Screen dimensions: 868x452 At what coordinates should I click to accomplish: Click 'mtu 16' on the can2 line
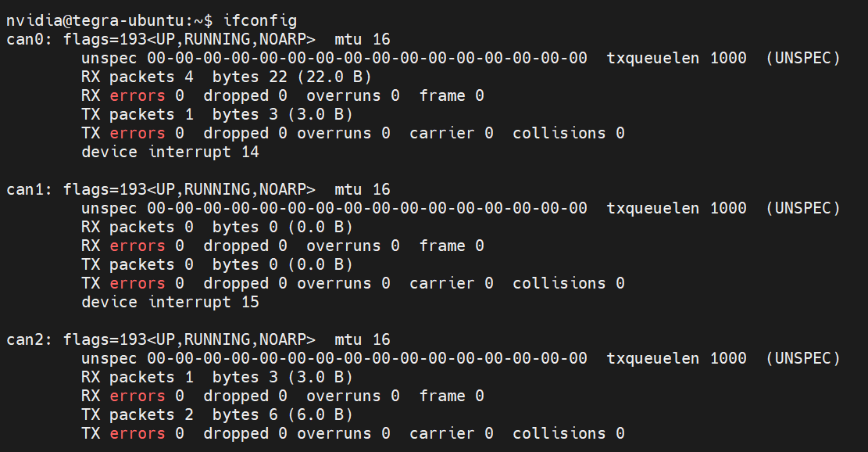coord(362,339)
